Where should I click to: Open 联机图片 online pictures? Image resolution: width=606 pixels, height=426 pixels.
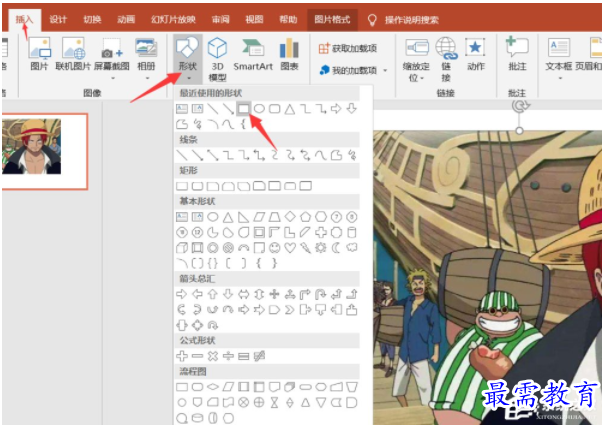coord(73,54)
